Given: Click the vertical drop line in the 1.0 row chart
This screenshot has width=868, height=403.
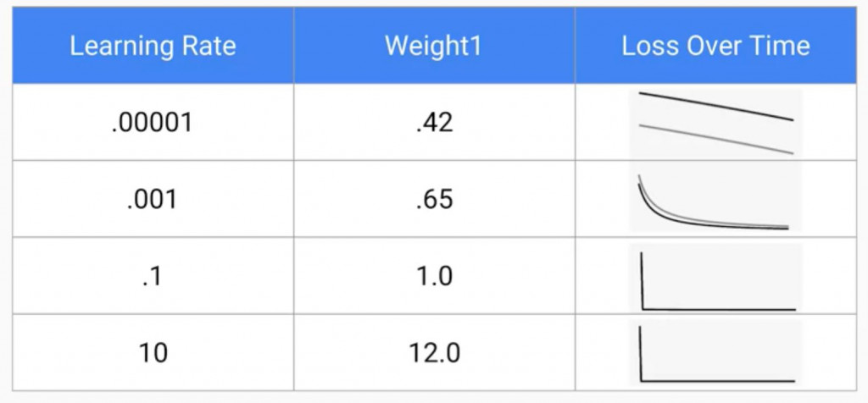Looking at the screenshot, I should (x=642, y=281).
